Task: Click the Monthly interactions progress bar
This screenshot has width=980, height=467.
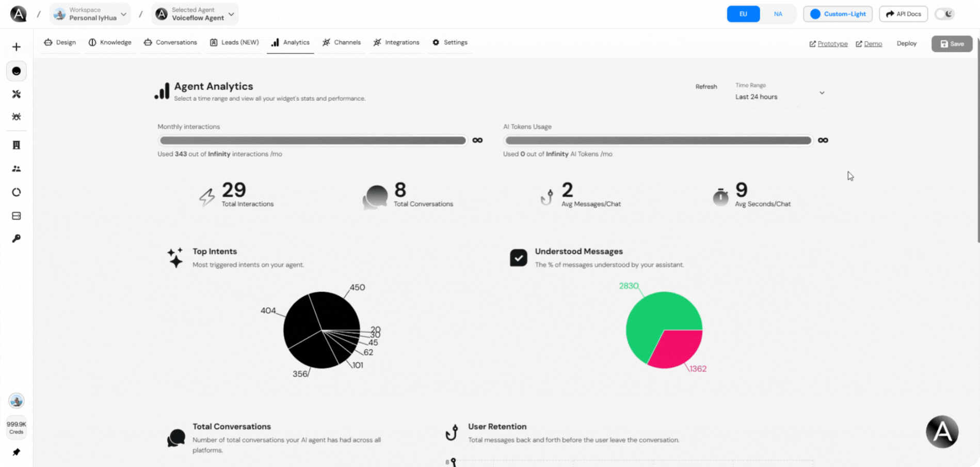Action: tap(313, 141)
